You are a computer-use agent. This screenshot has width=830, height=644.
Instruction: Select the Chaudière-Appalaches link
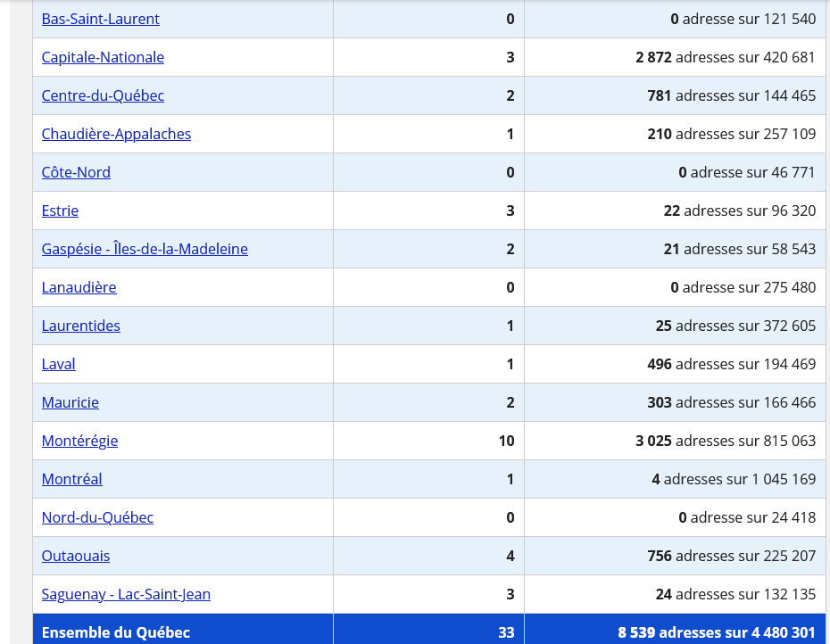(116, 134)
